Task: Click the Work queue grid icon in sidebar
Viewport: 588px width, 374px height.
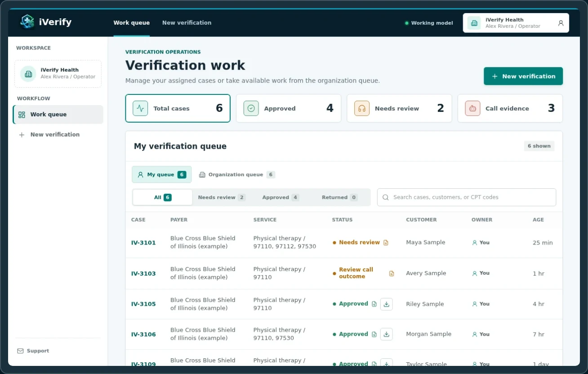Action: 22,115
